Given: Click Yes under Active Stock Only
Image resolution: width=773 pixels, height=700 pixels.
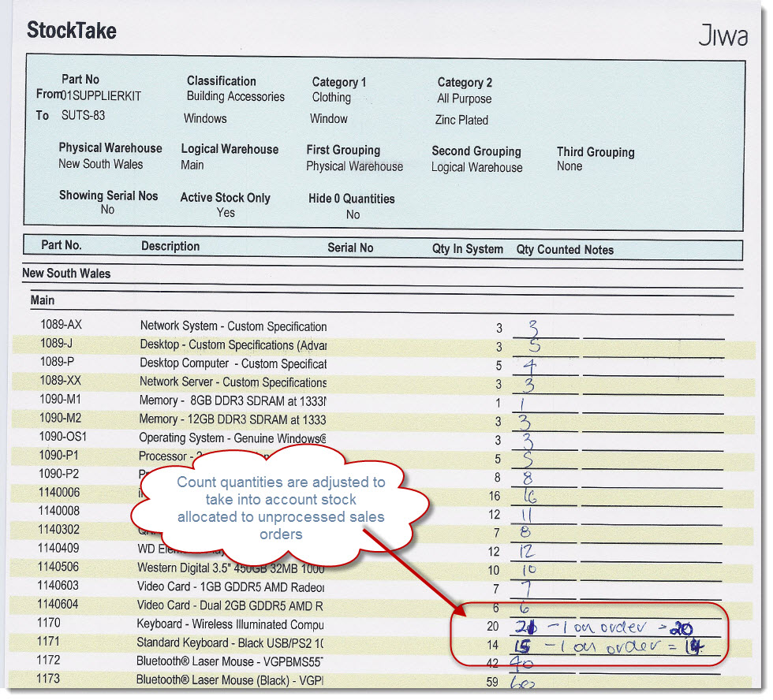Looking at the screenshot, I should click(226, 212).
